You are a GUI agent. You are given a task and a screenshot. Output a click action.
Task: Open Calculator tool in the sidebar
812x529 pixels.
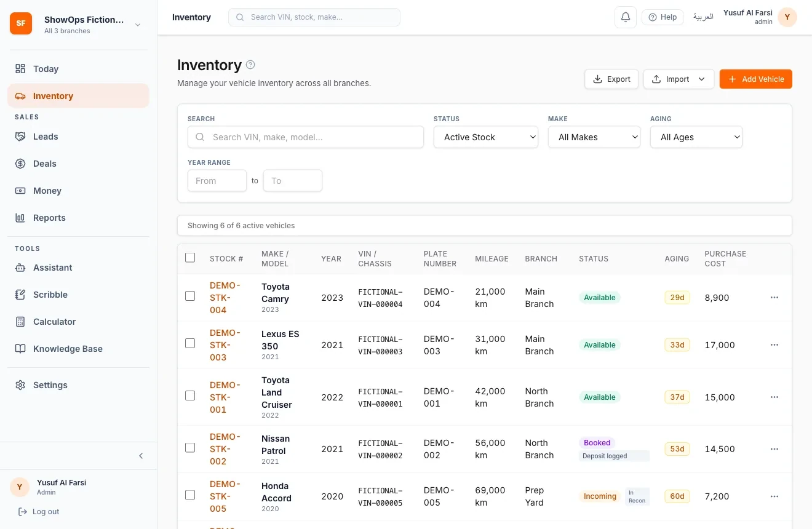[x=78, y=322]
